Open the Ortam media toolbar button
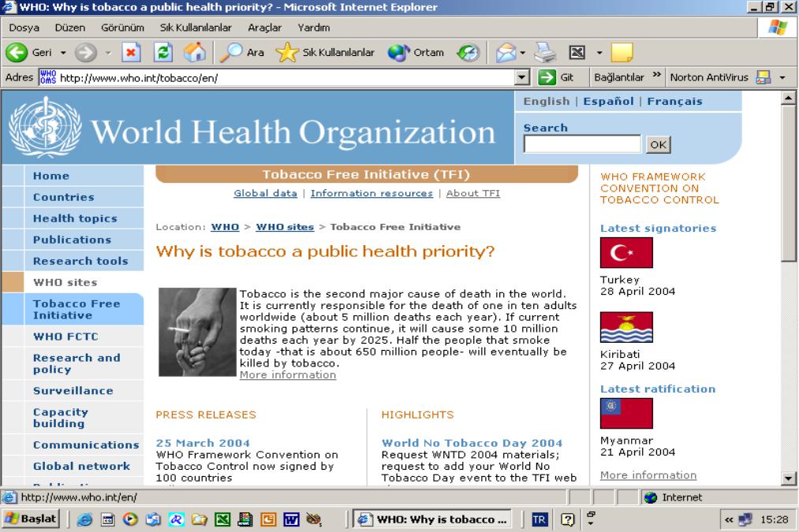 [x=416, y=53]
